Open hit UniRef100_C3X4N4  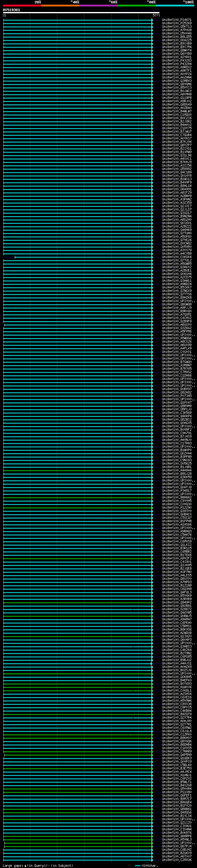click(176, 829)
